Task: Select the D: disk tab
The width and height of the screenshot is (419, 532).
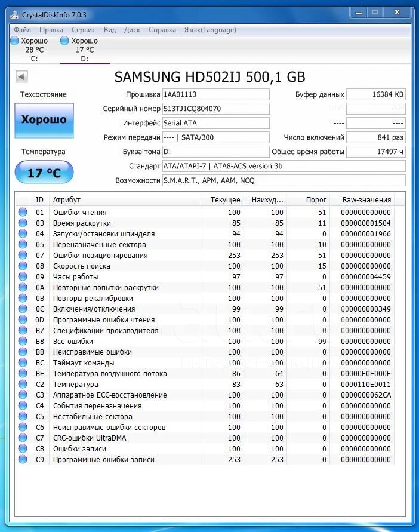Action: 84,50
